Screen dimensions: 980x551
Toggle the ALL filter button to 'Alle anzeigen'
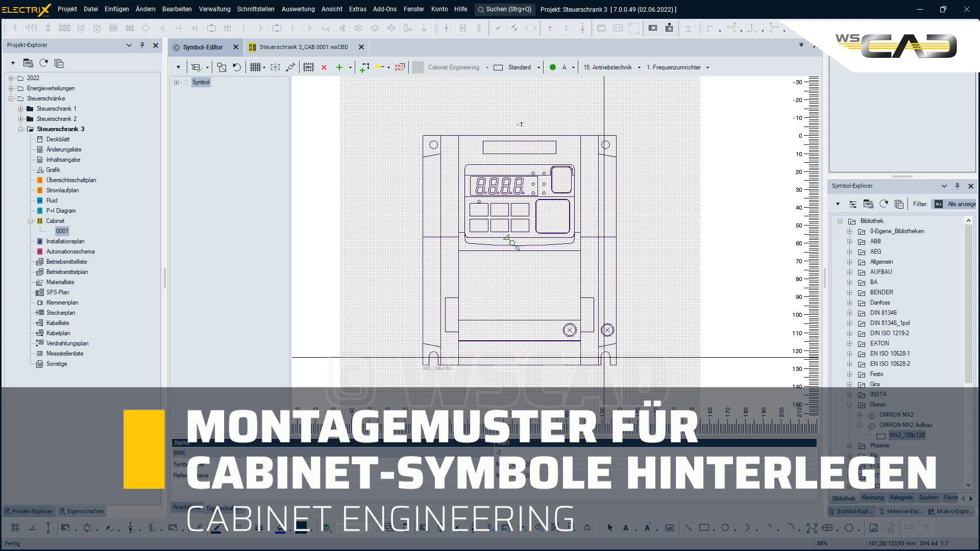point(939,204)
